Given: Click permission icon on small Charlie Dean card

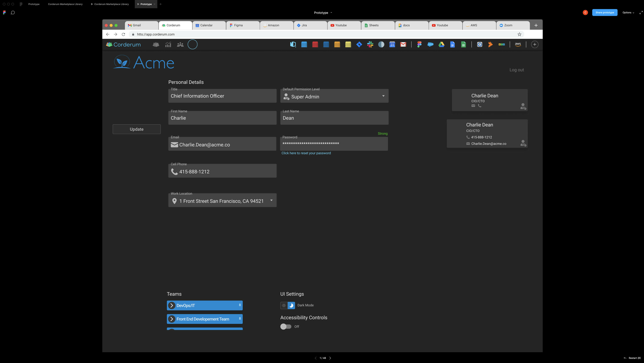Looking at the screenshot, I should (x=523, y=106).
